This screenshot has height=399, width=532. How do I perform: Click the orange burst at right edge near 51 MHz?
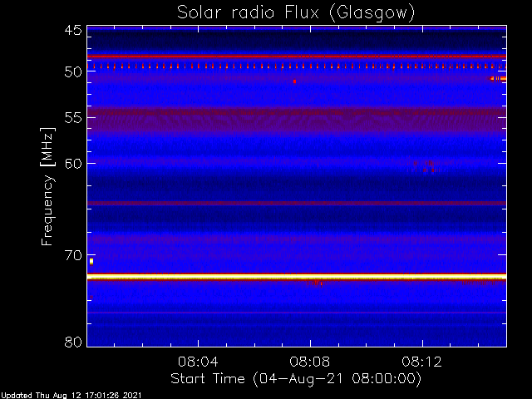pyautogui.click(x=498, y=79)
